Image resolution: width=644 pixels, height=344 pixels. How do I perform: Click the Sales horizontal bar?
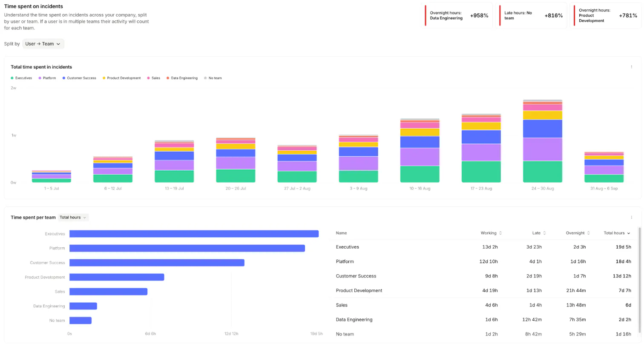click(108, 292)
